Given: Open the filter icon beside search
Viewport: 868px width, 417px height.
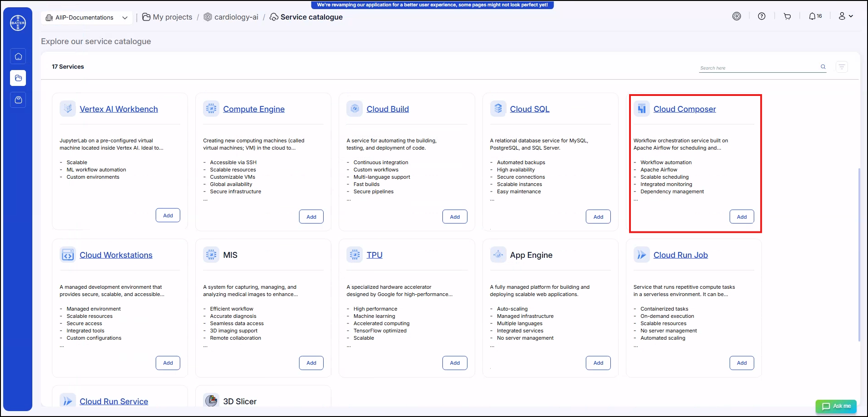Looking at the screenshot, I should [842, 67].
